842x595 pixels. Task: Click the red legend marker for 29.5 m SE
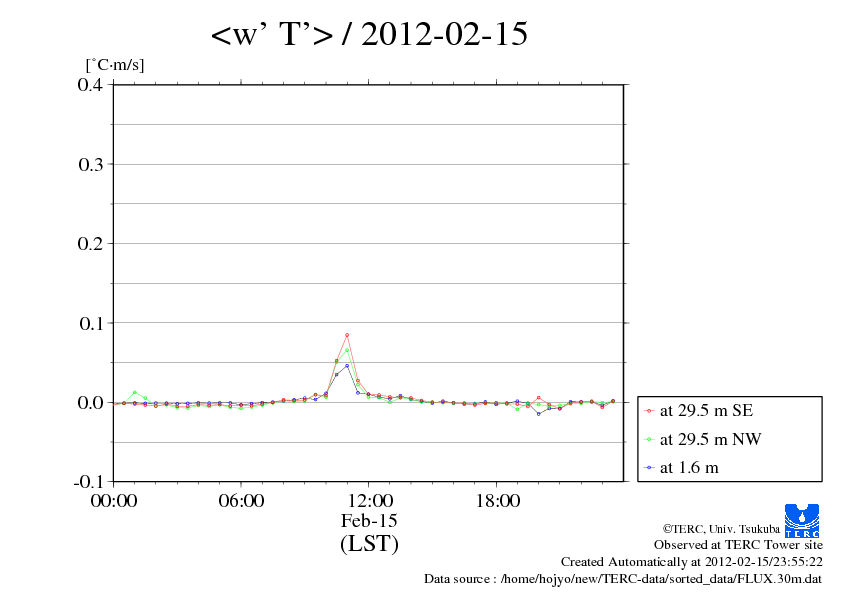point(649,411)
